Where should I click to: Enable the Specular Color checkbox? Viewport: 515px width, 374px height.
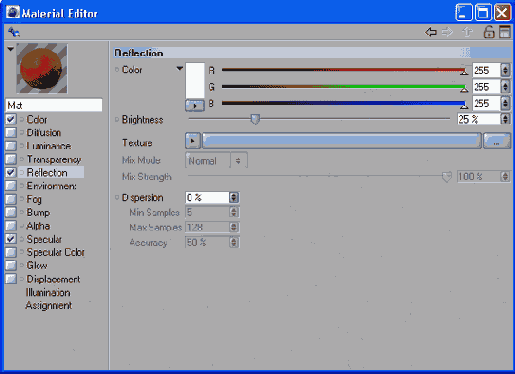(11, 252)
